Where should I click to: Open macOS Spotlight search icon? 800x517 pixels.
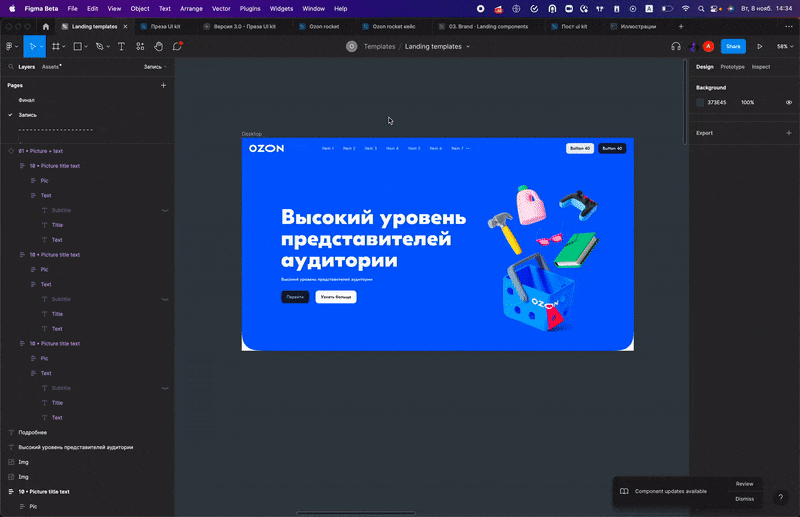(701, 9)
